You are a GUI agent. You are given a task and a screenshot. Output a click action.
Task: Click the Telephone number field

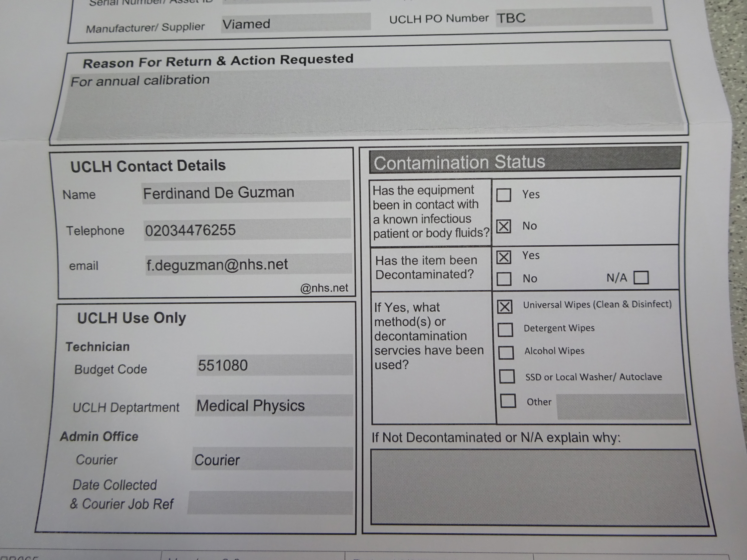click(247, 230)
